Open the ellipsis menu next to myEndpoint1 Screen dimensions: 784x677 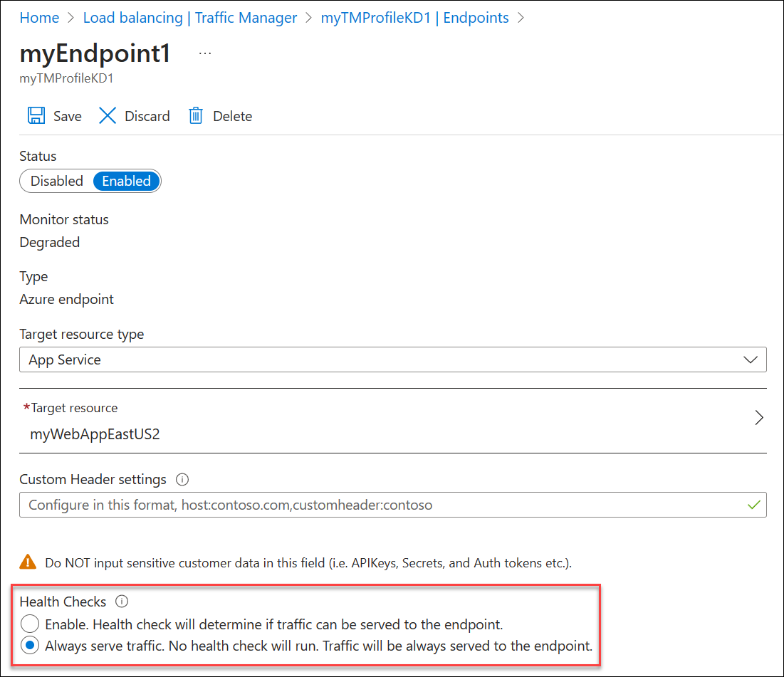click(205, 53)
